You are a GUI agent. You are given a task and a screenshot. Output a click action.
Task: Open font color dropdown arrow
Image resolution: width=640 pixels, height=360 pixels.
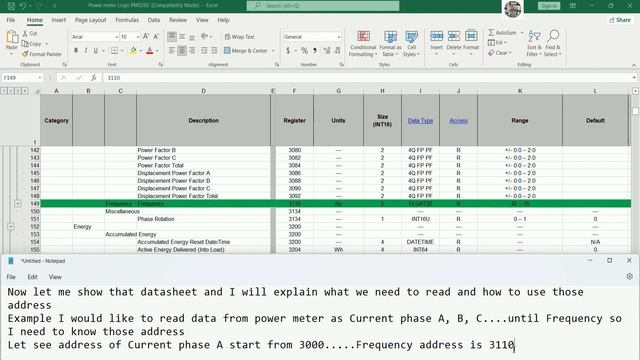[157, 51]
